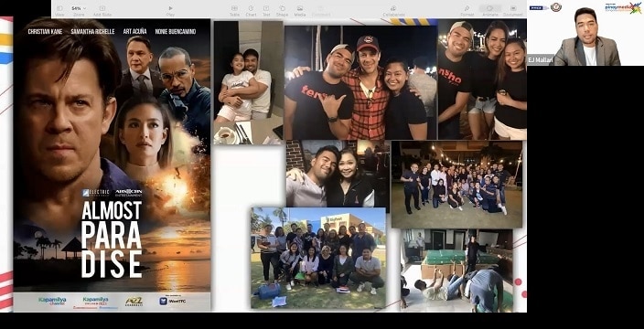Open the Shape picker

click(x=282, y=11)
